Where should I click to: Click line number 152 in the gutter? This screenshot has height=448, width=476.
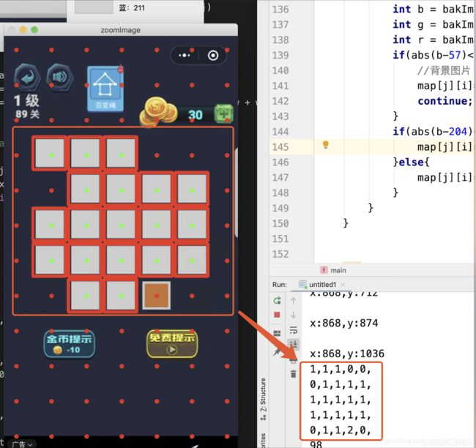coord(280,254)
